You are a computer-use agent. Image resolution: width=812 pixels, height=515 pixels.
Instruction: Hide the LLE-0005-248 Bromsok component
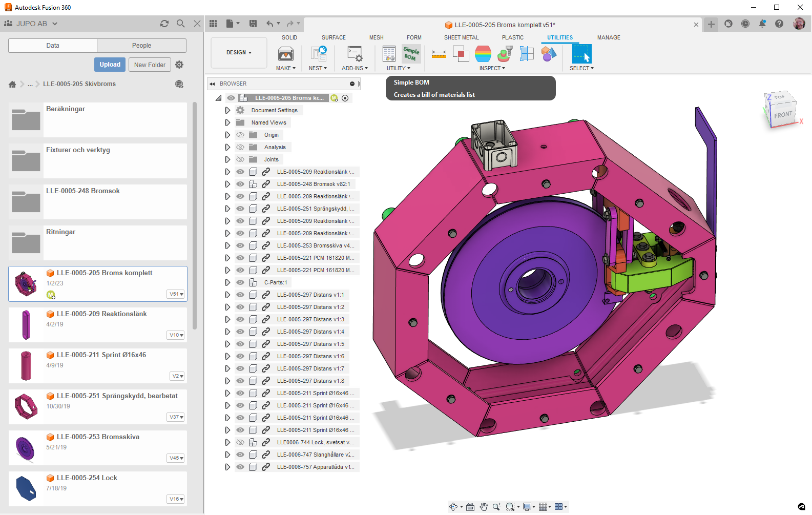(240, 184)
